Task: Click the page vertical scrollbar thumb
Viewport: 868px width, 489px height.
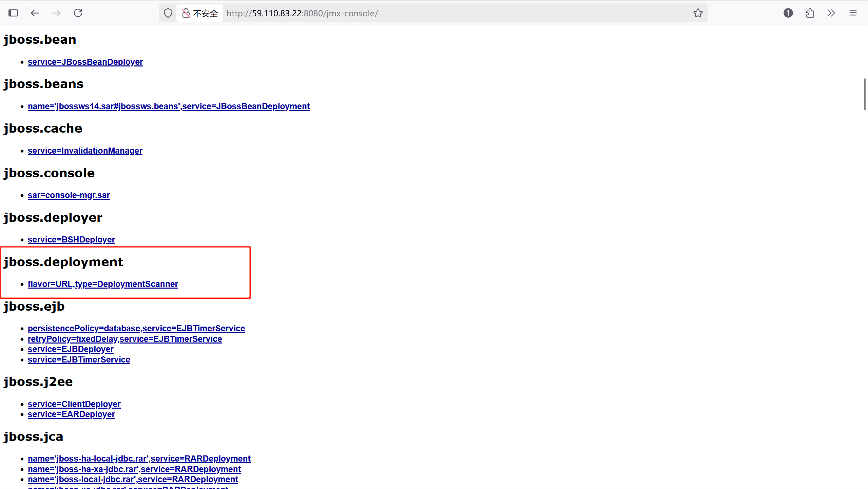Action: 865,94
